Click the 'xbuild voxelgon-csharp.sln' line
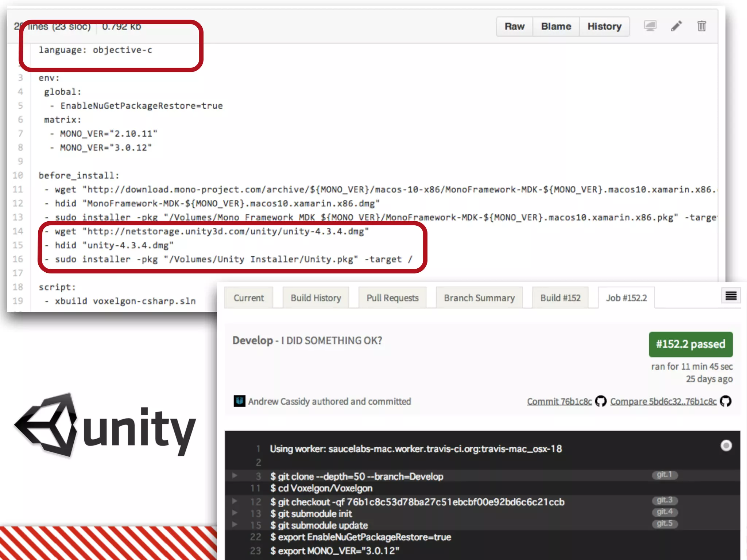This screenshot has width=747, height=560. click(120, 301)
